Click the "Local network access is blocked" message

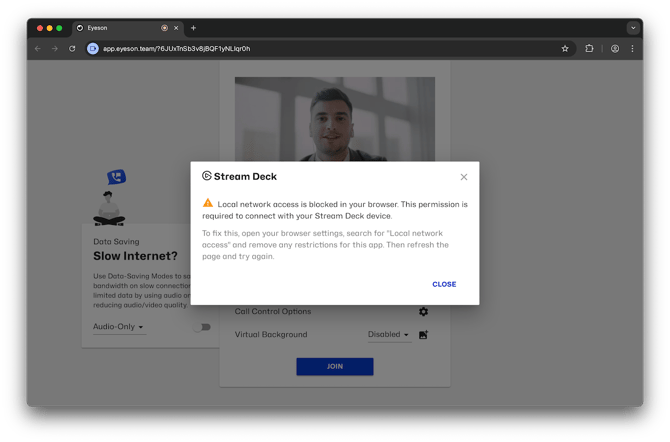point(335,210)
